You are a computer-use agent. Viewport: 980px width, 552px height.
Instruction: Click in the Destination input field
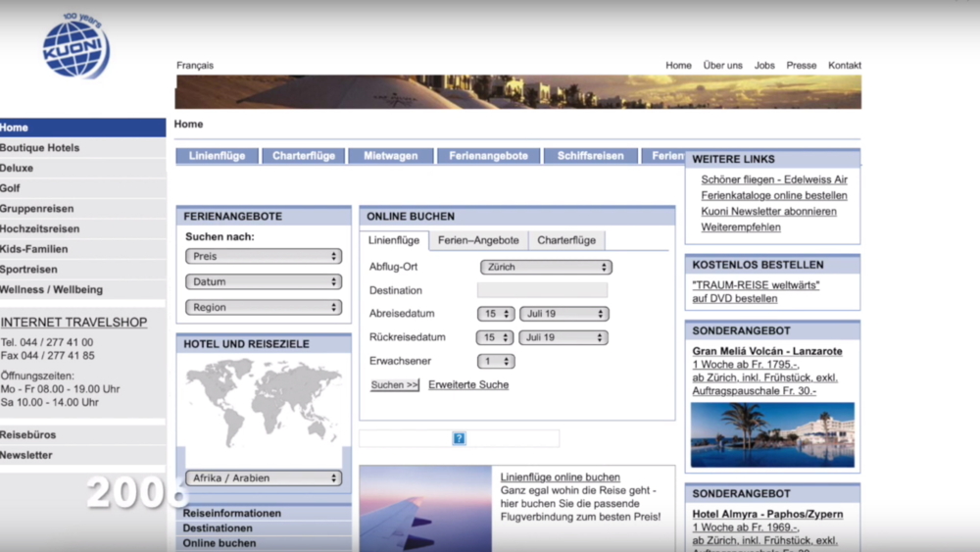tap(542, 290)
